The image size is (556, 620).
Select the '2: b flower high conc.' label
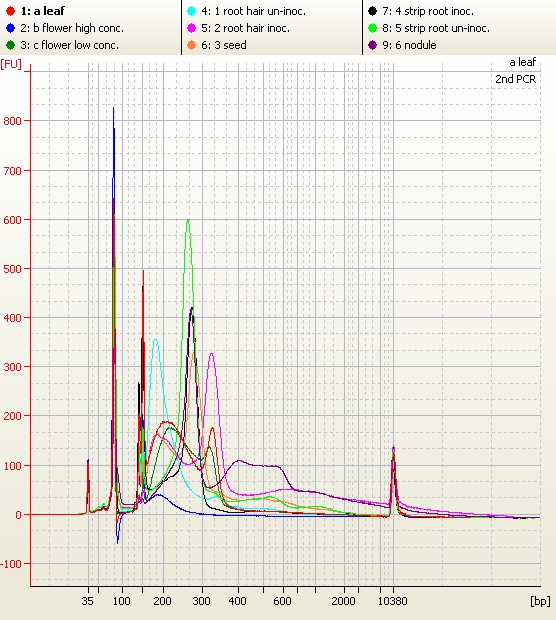72,28
